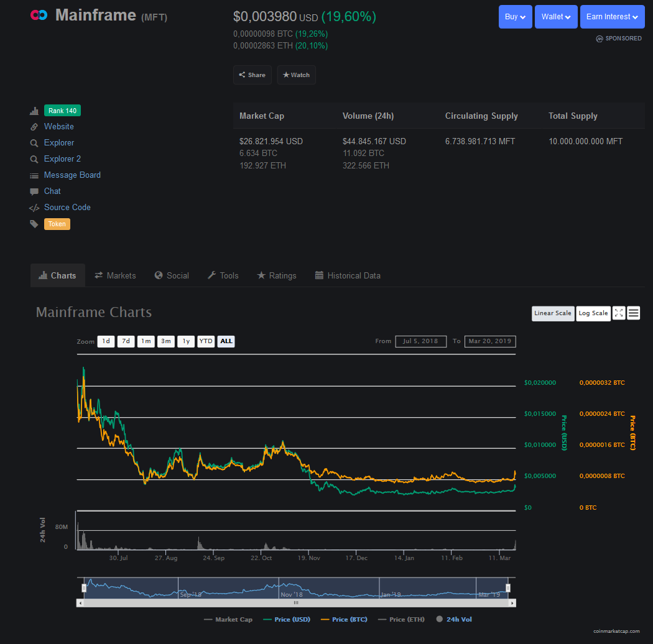Click the rank bar chart icon
The image size is (653, 644).
click(34, 111)
